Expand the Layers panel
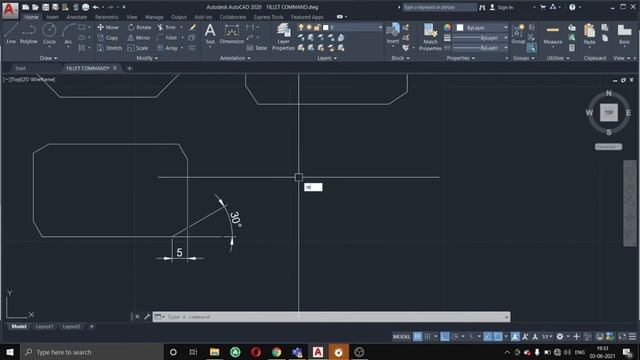 tap(327, 58)
